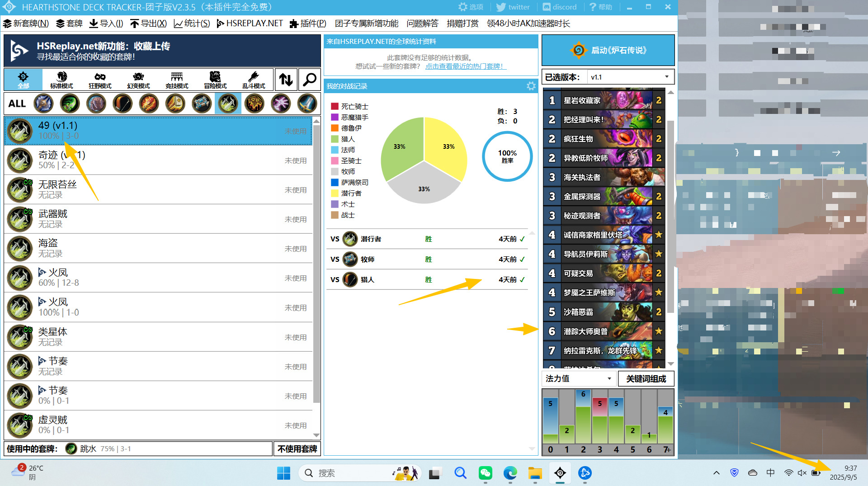This screenshot has height=486, width=868.
Task: Switch to 幻变模式 twist mode tab
Action: pyautogui.click(x=138, y=80)
